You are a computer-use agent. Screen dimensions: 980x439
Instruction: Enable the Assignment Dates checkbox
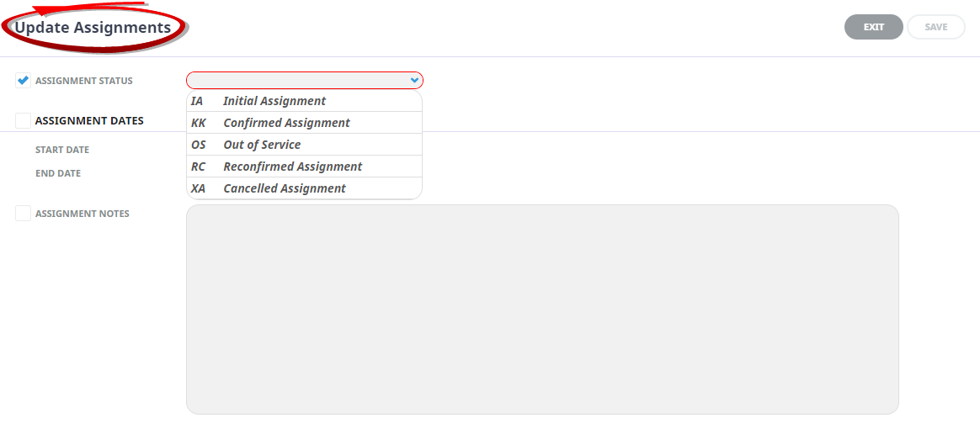tap(23, 120)
